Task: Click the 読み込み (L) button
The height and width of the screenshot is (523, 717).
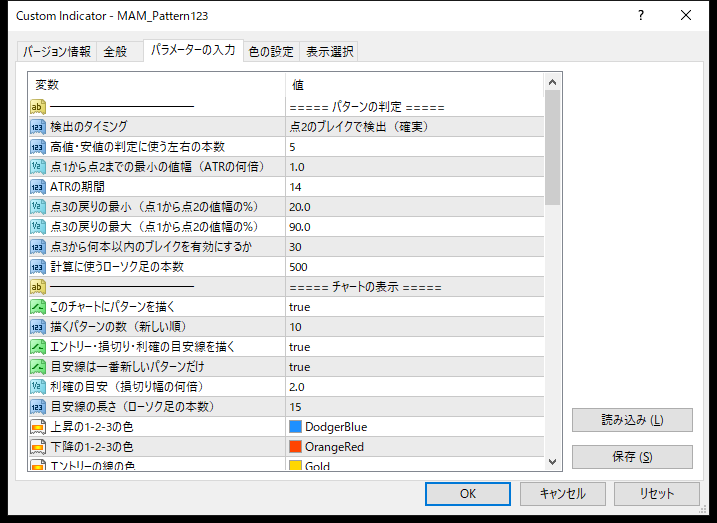Action: [x=632, y=420]
